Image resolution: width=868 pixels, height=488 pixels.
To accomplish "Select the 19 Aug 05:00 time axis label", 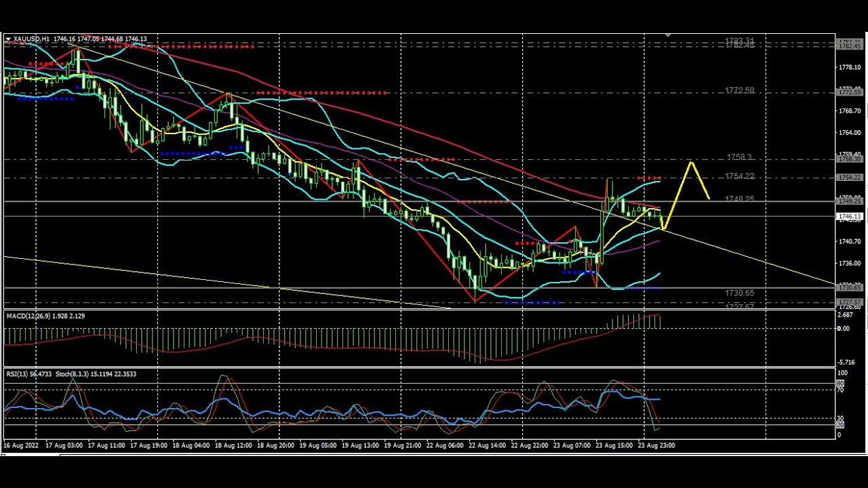I will click(317, 445).
